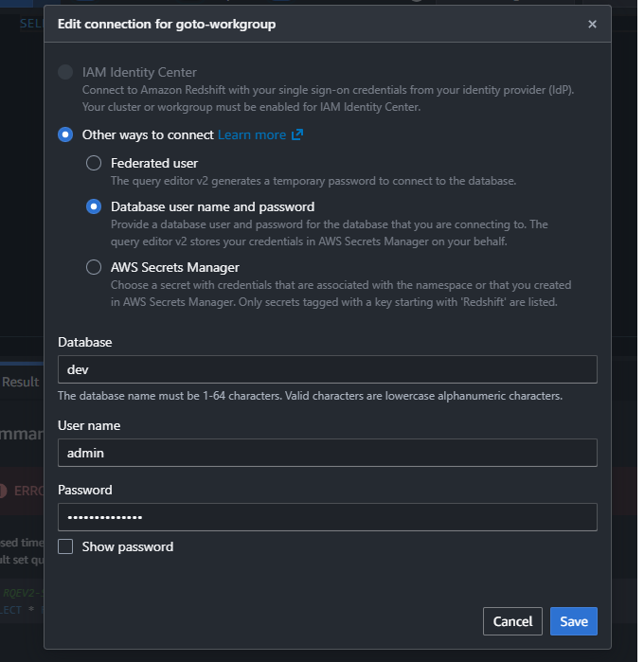Image resolution: width=644 pixels, height=662 pixels.
Task: Focus the User name field containing admin
Action: click(327, 453)
